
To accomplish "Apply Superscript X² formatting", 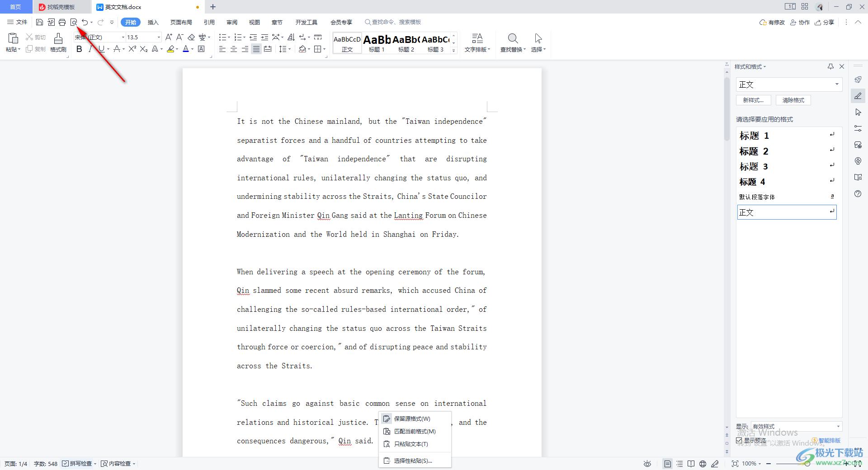I will click(x=132, y=49).
